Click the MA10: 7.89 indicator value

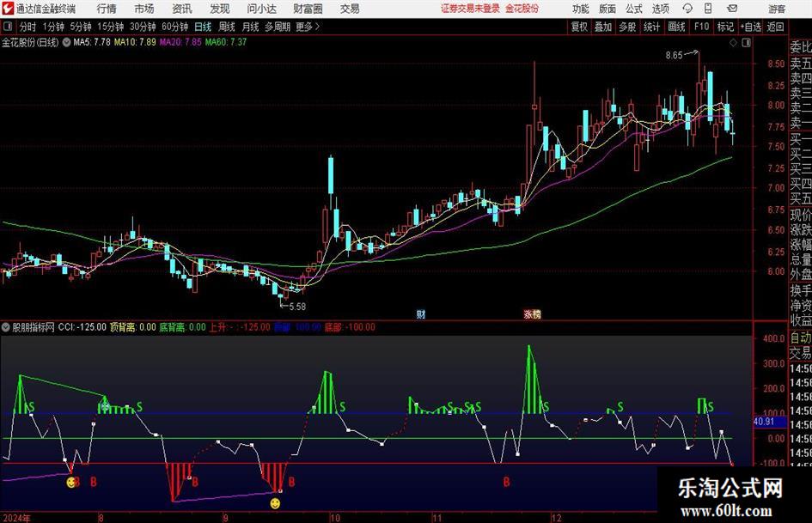[x=135, y=42]
